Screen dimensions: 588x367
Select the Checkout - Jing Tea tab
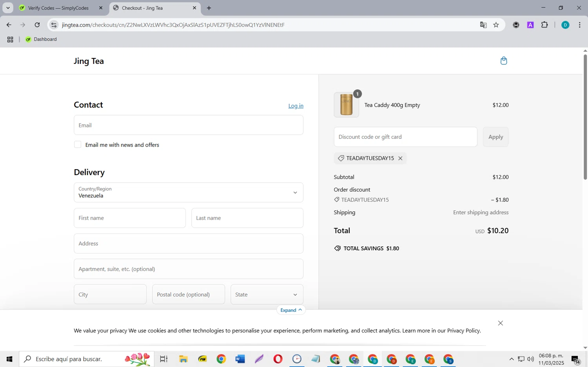[x=155, y=8]
